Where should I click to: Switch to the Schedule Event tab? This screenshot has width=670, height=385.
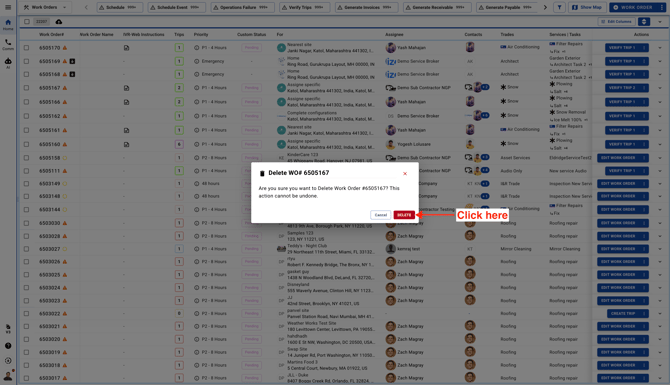click(176, 7)
